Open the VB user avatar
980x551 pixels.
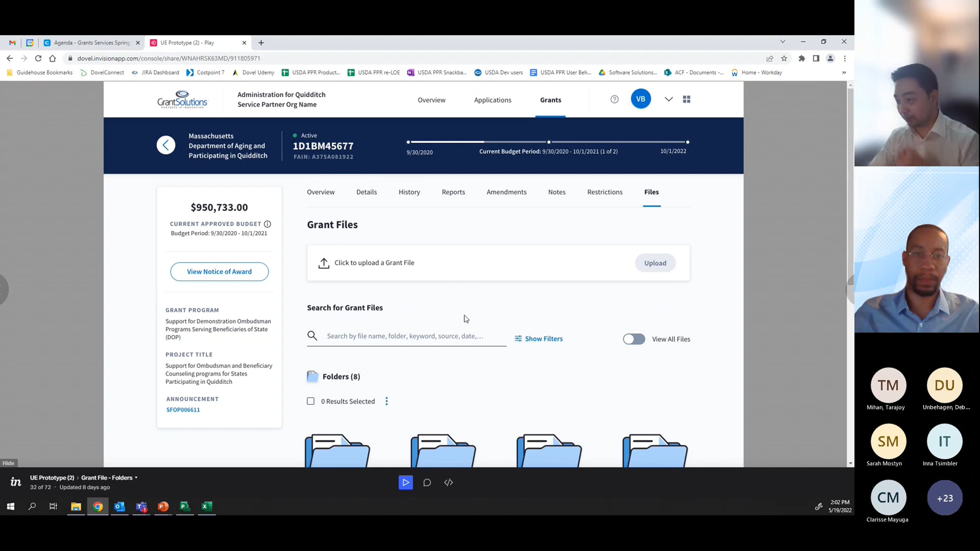tap(641, 99)
